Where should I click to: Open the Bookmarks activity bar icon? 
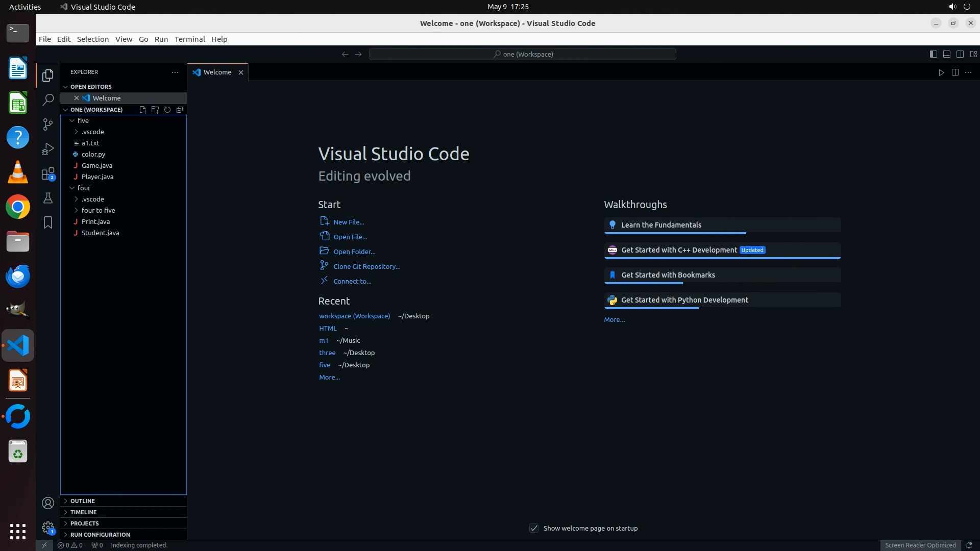[48, 222]
